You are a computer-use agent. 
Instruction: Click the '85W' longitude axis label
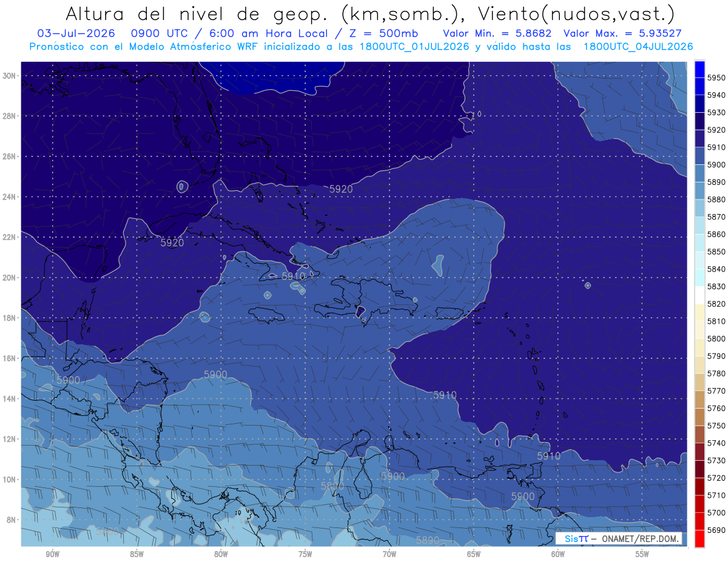click(136, 554)
